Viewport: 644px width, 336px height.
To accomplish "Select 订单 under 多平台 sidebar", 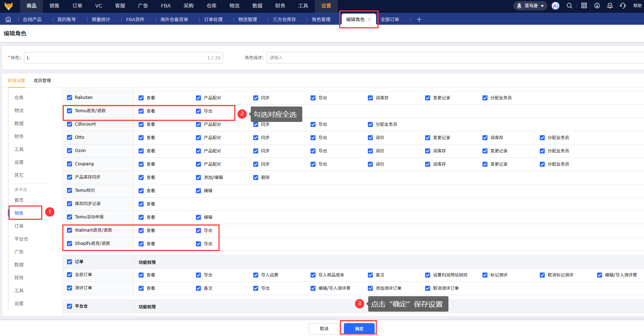I will 19,226.
